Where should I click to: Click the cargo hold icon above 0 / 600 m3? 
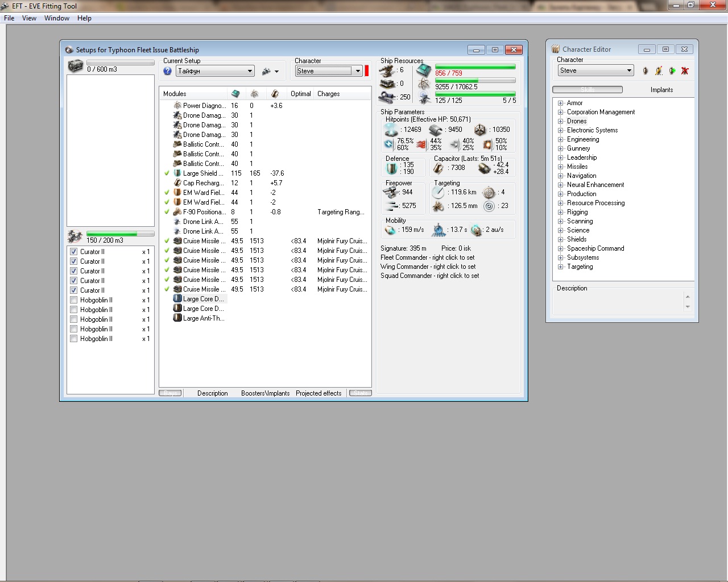click(x=76, y=66)
